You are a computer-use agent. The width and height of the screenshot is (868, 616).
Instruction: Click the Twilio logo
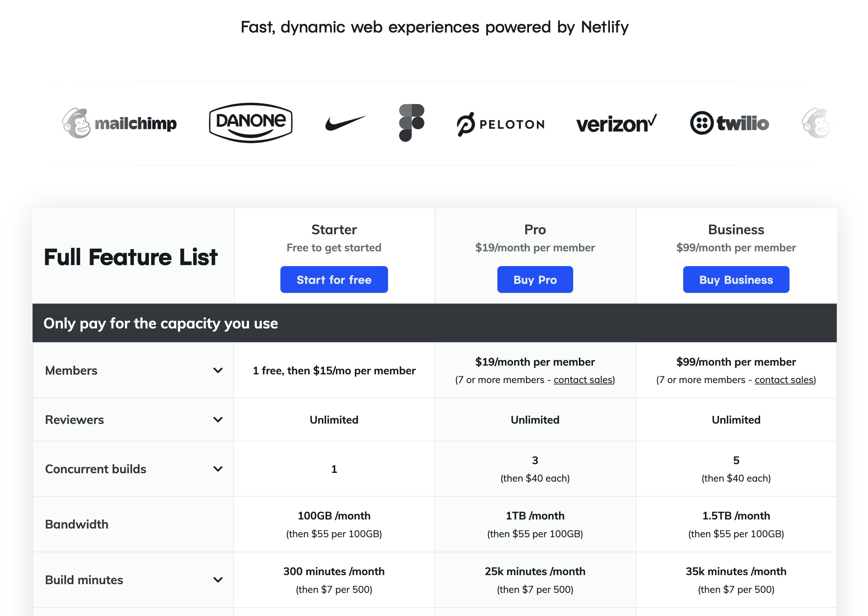(729, 123)
